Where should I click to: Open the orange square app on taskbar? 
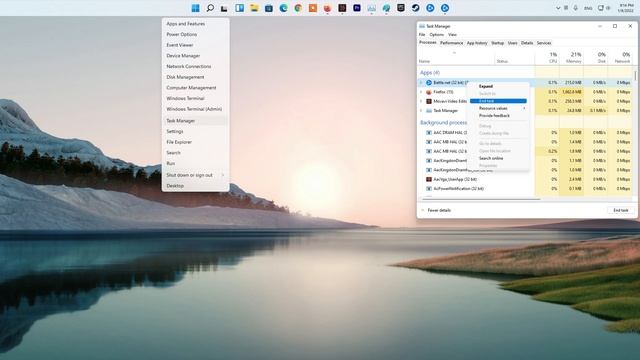tap(313, 8)
